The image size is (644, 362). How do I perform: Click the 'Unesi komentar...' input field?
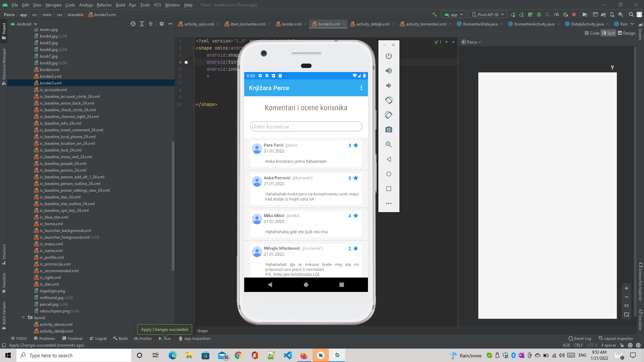306,126
